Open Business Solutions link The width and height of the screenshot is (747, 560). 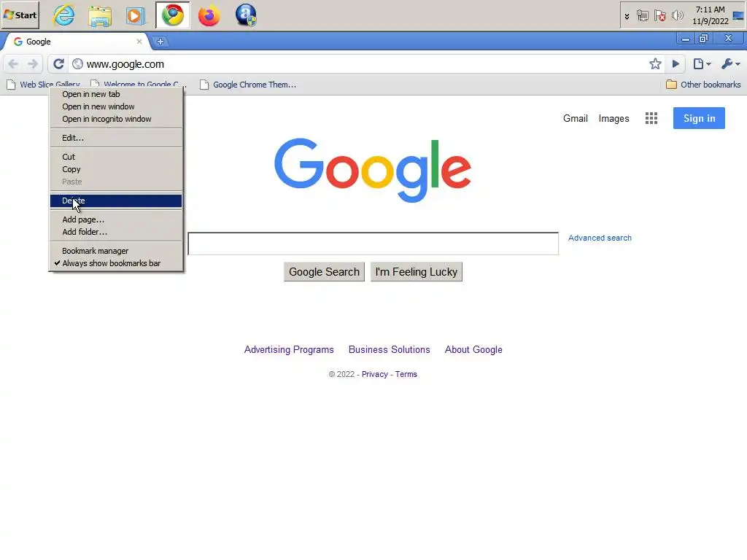[x=390, y=350]
